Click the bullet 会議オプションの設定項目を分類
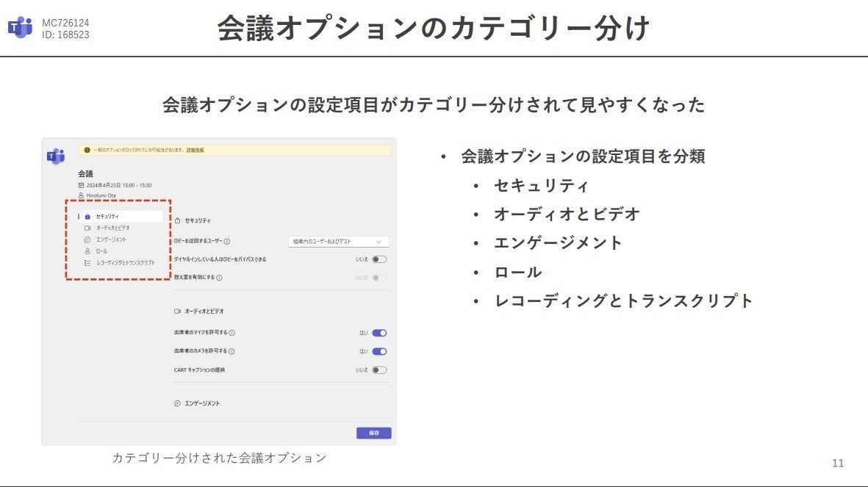Screen dimensions: 868x487 (x=583, y=156)
